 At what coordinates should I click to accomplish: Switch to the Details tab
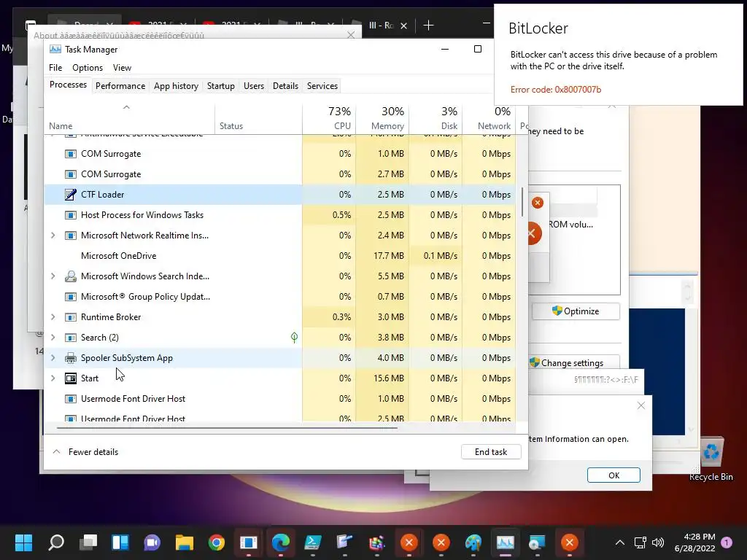pyautogui.click(x=285, y=86)
